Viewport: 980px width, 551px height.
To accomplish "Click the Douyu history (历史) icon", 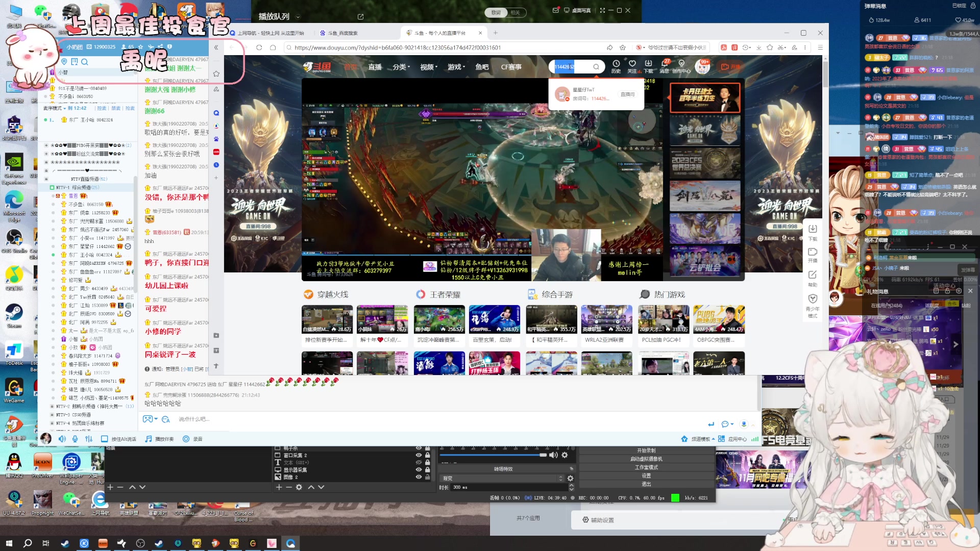I will click(x=616, y=64).
